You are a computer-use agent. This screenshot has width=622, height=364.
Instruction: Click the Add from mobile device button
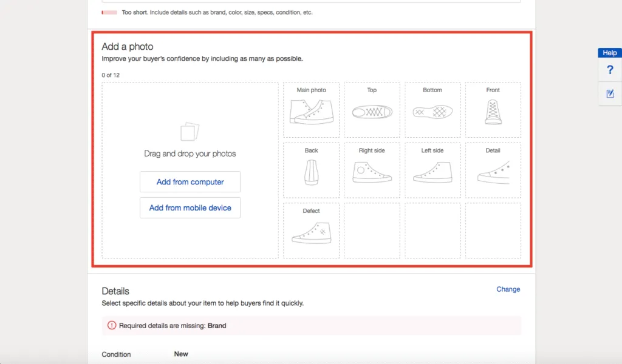coord(190,207)
